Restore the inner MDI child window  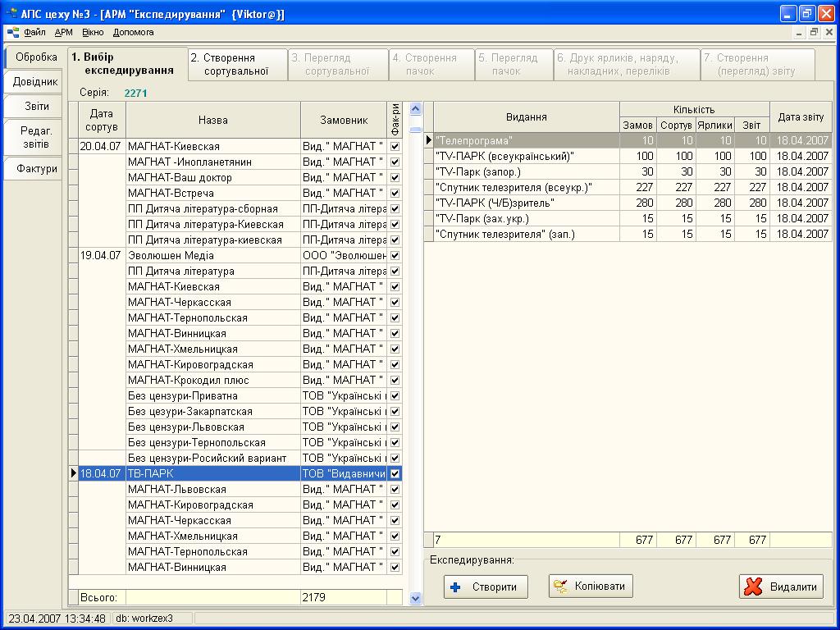(x=814, y=33)
